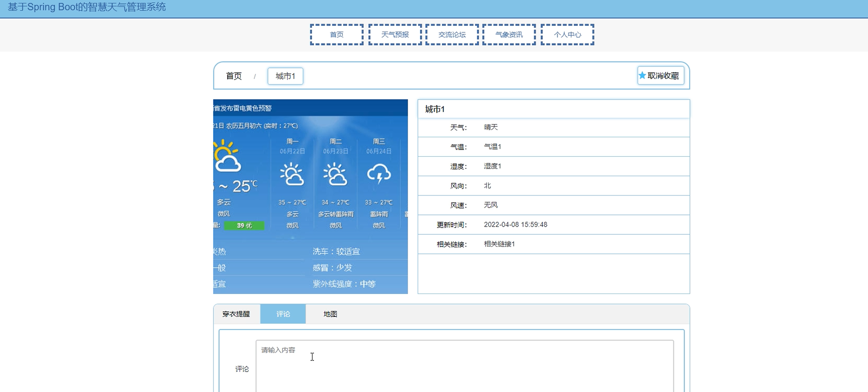Image resolution: width=868 pixels, height=392 pixels.
Task: Open the 交流论坛 navigation item
Action: (452, 34)
